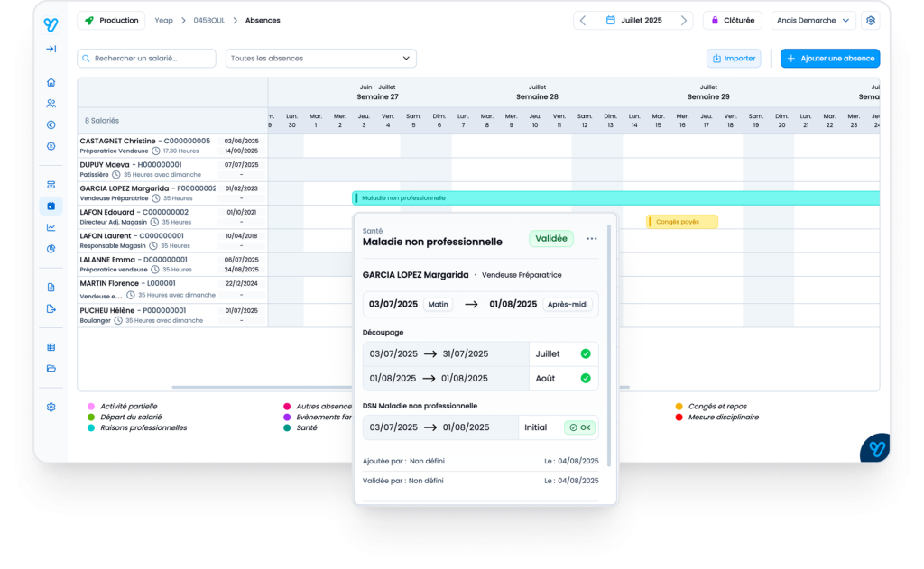Select the 045BOUL breadcrumb

[211, 20]
